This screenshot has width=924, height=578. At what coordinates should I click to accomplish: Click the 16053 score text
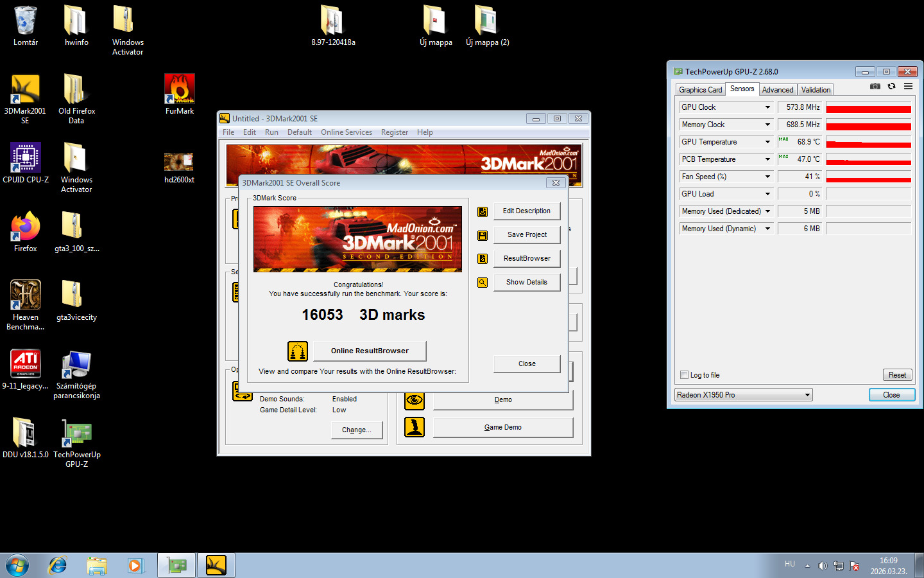pyautogui.click(x=323, y=315)
